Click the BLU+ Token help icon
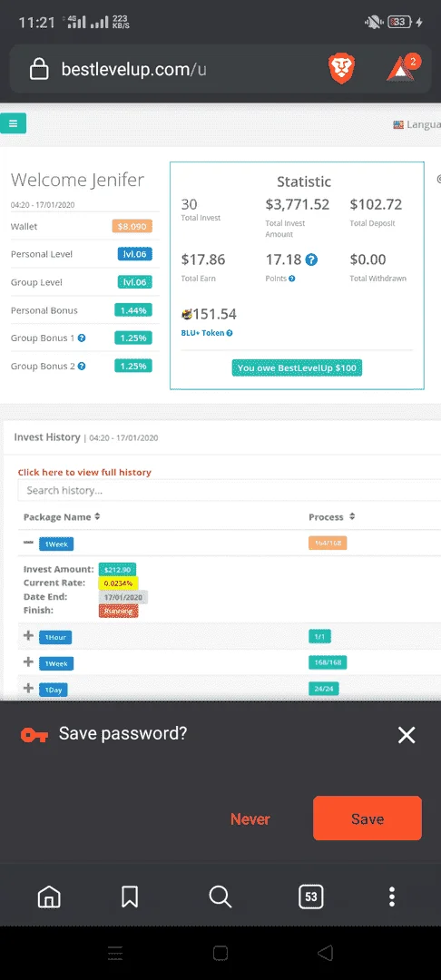 (230, 333)
